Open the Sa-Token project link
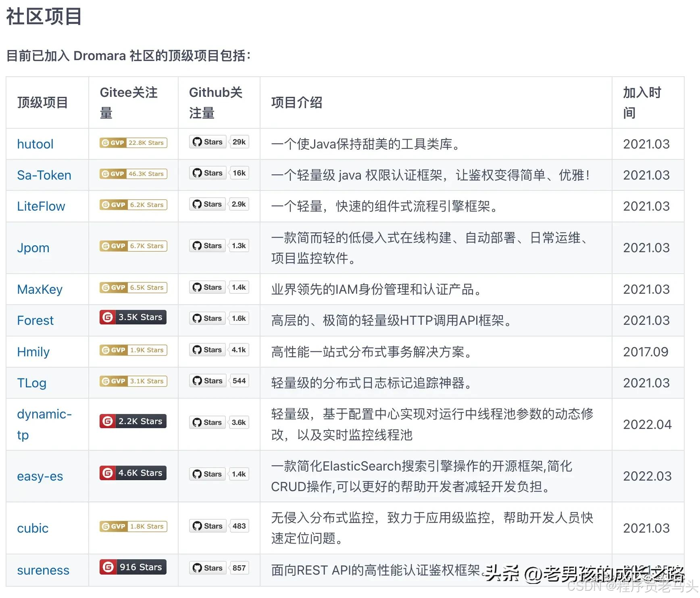Image resolution: width=700 pixels, height=598 pixels. click(x=44, y=175)
